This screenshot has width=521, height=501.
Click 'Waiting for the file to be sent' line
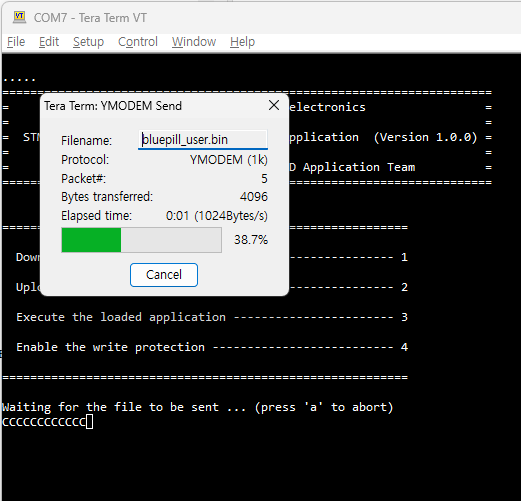pyautogui.click(x=198, y=407)
